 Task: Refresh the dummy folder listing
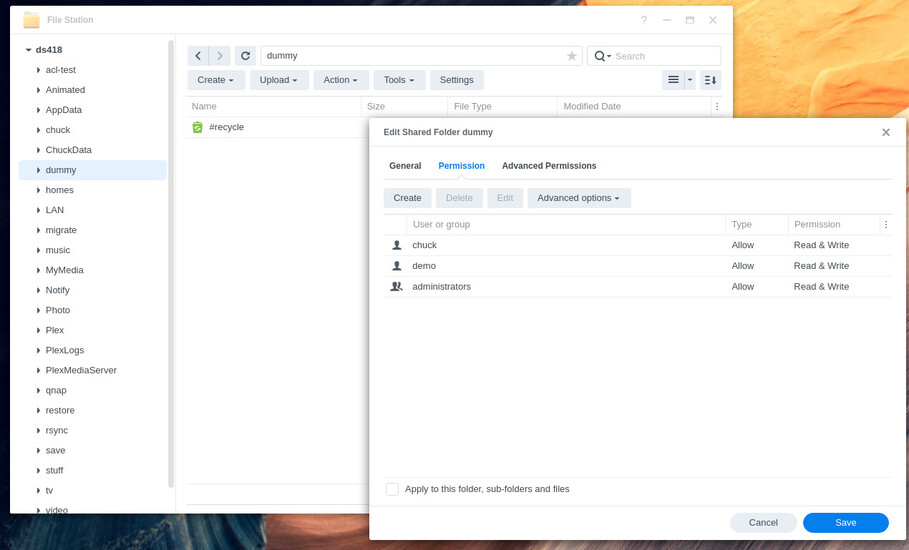[x=245, y=56]
